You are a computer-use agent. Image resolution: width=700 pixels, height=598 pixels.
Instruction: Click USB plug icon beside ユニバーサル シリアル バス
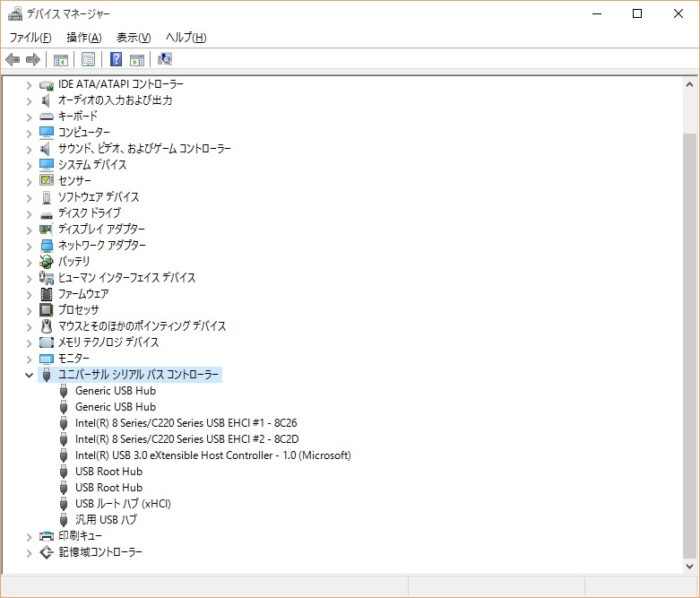click(x=46, y=375)
